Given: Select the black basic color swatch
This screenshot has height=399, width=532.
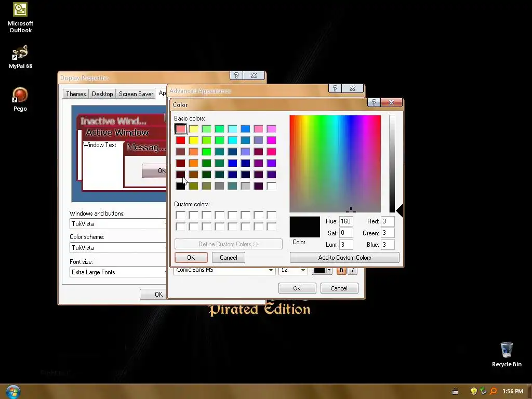Looking at the screenshot, I should coord(180,186).
